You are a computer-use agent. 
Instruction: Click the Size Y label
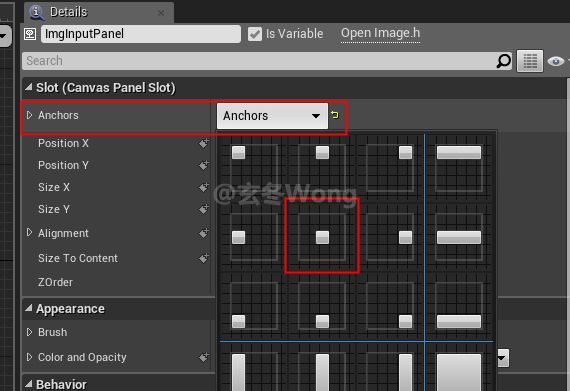click(54, 209)
